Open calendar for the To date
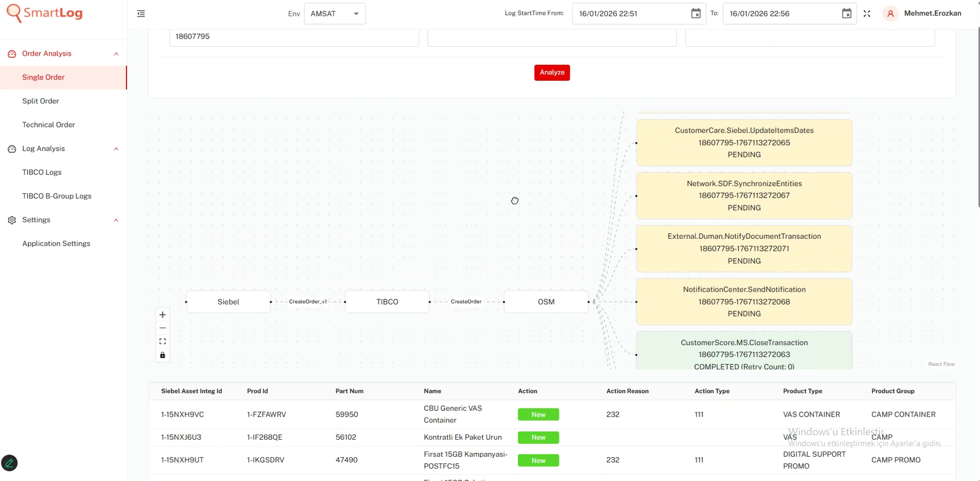This screenshot has width=980, height=481. [846, 14]
